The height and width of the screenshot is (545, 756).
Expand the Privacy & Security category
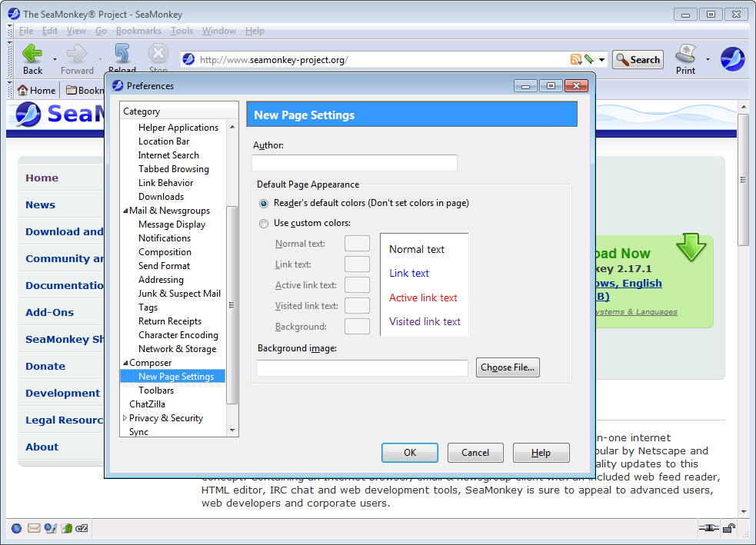pos(125,418)
